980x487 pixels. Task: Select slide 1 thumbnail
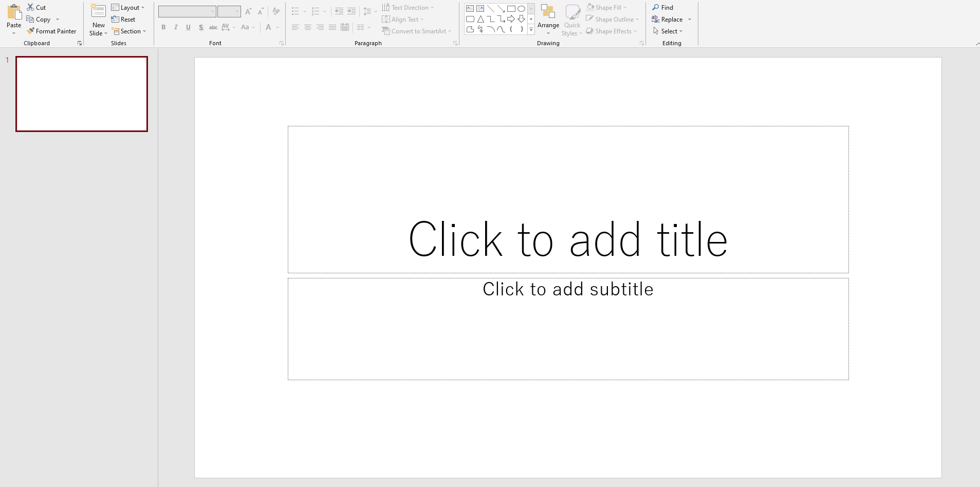pyautogui.click(x=82, y=94)
